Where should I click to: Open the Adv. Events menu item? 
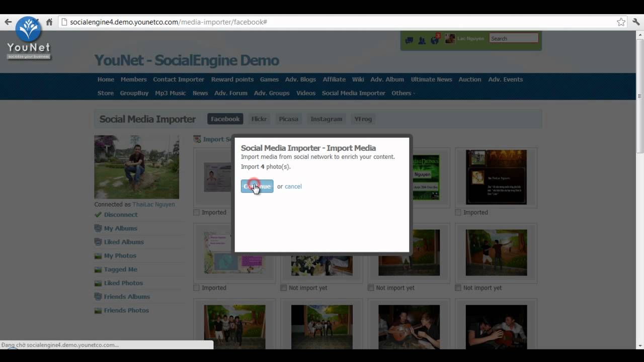506,79
